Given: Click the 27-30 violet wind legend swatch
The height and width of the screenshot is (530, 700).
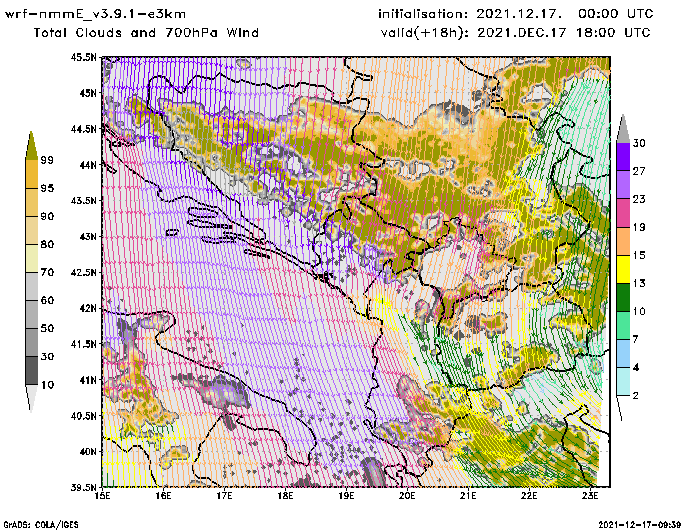Looking at the screenshot, I should point(623,157).
